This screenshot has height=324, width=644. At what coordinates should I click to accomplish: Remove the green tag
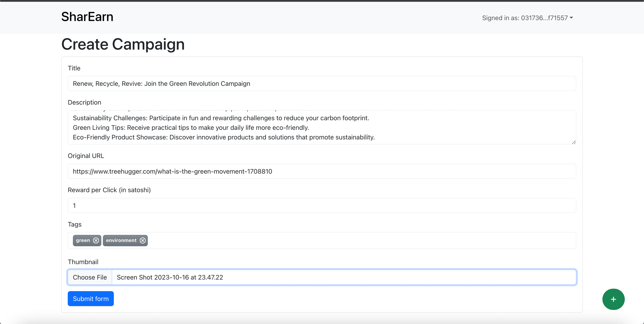(96, 240)
